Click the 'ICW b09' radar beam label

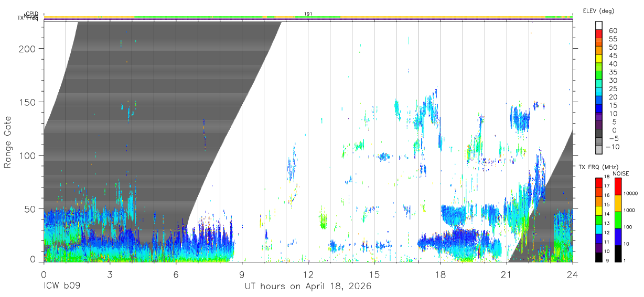pyautogui.click(x=62, y=287)
